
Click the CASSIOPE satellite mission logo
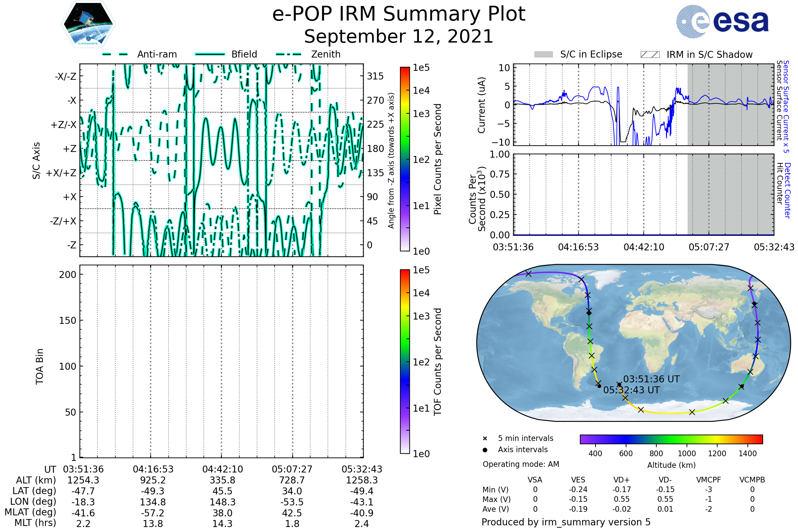88,24
